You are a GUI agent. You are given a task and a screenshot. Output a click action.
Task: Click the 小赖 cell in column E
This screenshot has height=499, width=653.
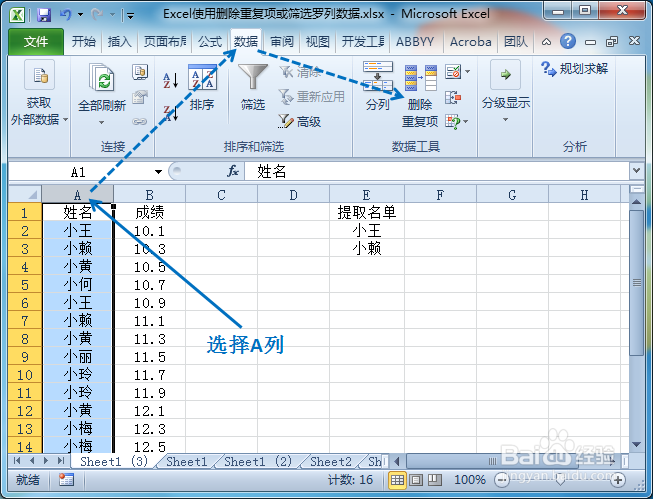366,249
